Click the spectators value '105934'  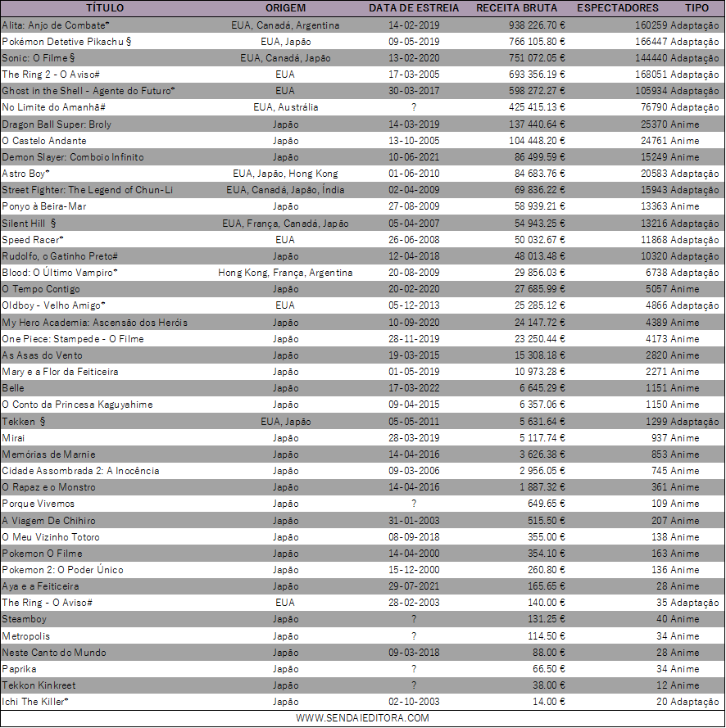point(651,91)
